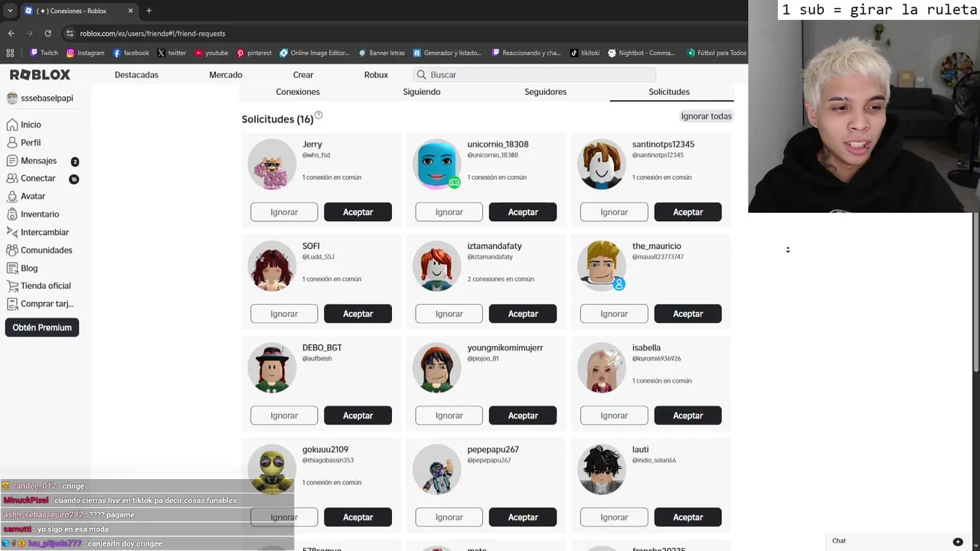
Task: Accept pepepapu267's request
Action: (x=523, y=517)
